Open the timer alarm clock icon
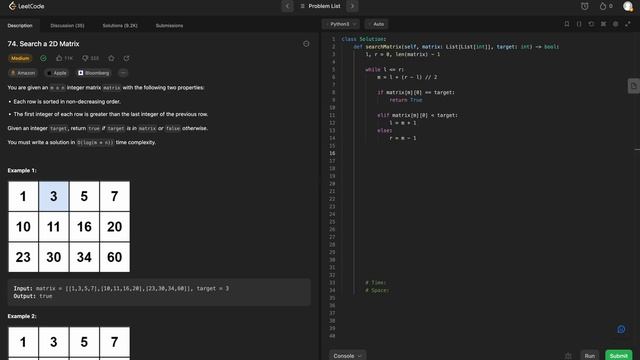The image size is (640, 360). (585, 6)
